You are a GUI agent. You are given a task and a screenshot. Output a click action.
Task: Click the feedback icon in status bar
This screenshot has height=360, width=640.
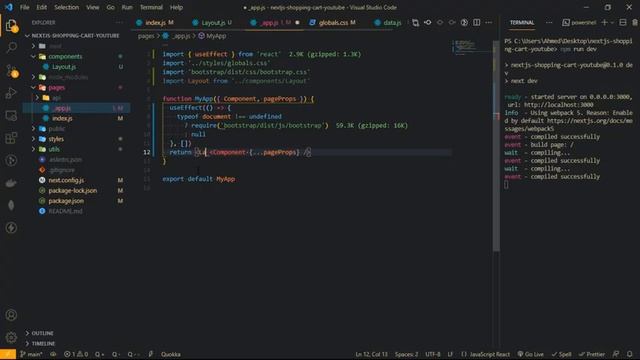[x=616, y=354]
